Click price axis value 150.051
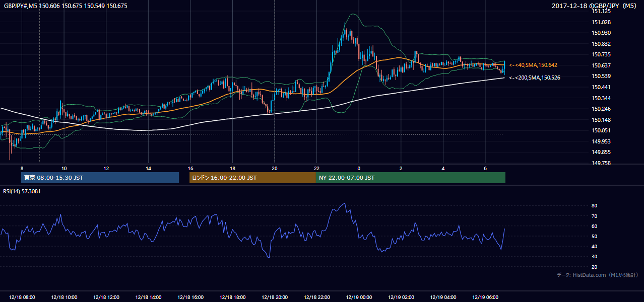 pos(601,130)
